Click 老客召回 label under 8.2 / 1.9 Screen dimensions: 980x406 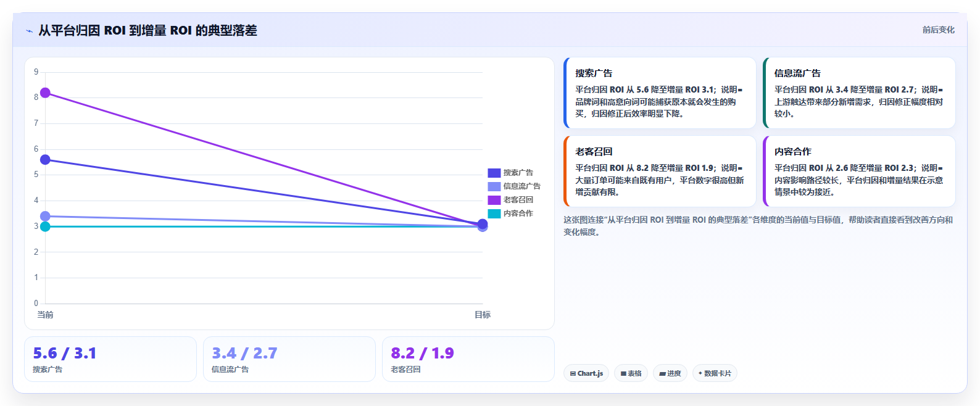click(405, 370)
